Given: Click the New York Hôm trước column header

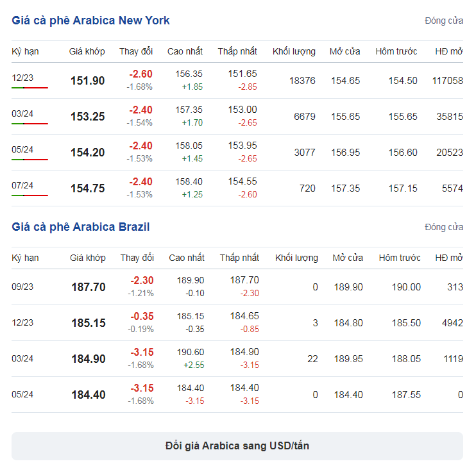Looking at the screenshot, I should click(396, 51).
